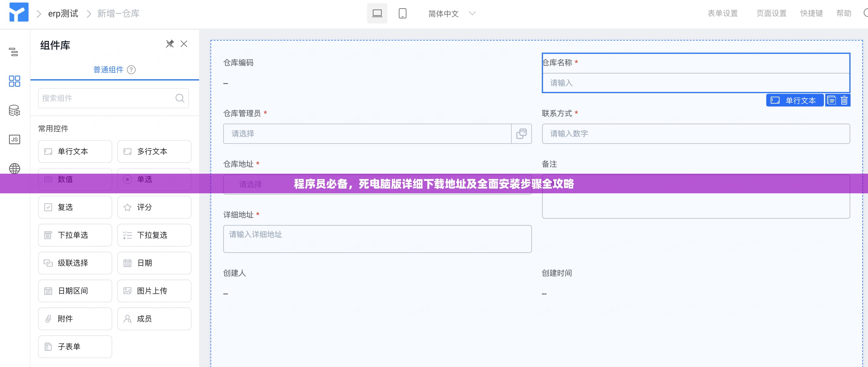Screen dimensions: 868x367
Task: Open the globe multilingual sidebar icon
Action: pos(15,169)
